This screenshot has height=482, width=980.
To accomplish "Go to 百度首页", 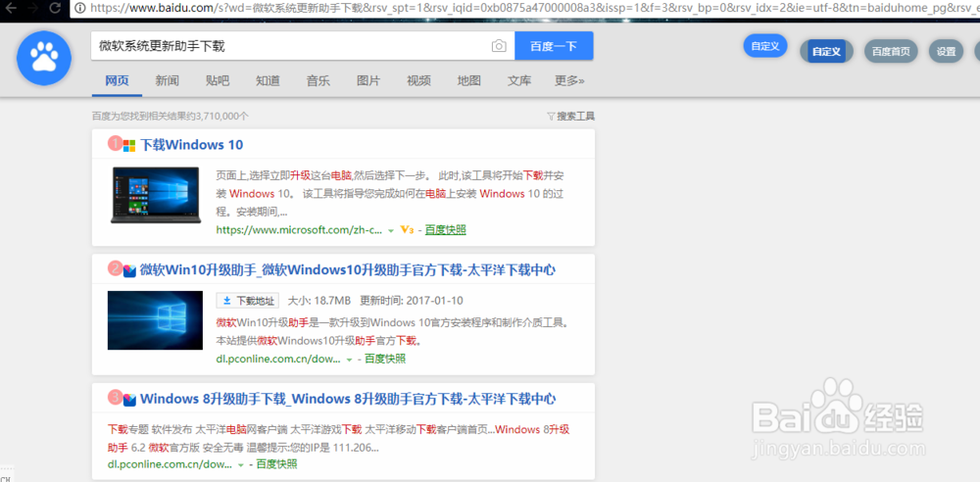I will pyautogui.click(x=891, y=51).
